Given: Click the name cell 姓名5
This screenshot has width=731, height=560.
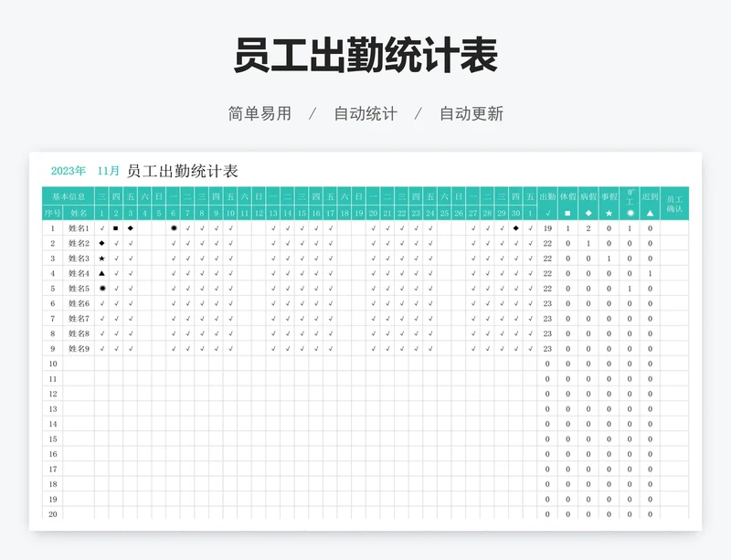Looking at the screenshot, I should tap(79, 289).
